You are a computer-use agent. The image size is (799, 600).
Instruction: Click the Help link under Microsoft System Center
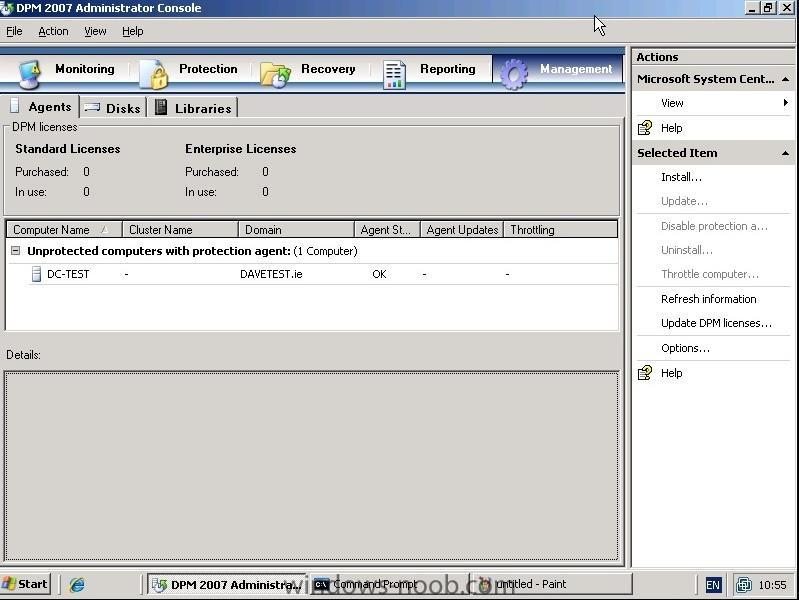tap(671, 127)
